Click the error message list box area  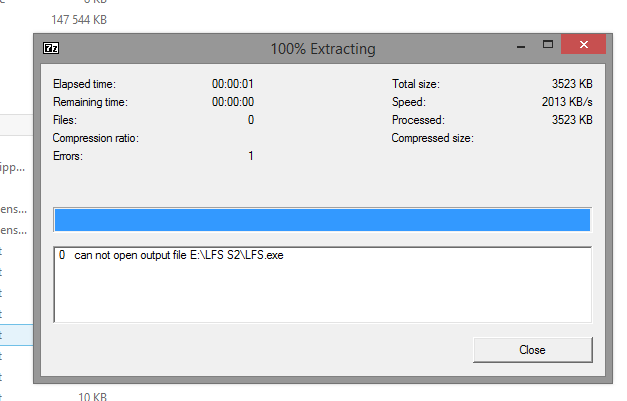tap(322, 285)
